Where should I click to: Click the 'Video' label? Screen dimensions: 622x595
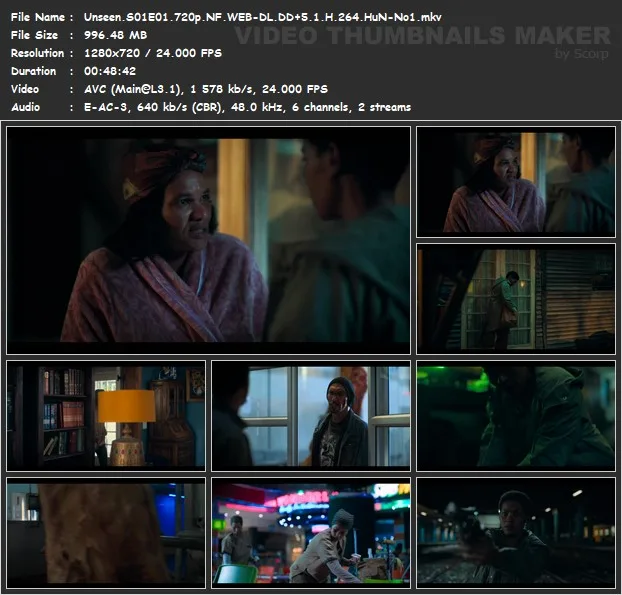click(x=25, y=89)
